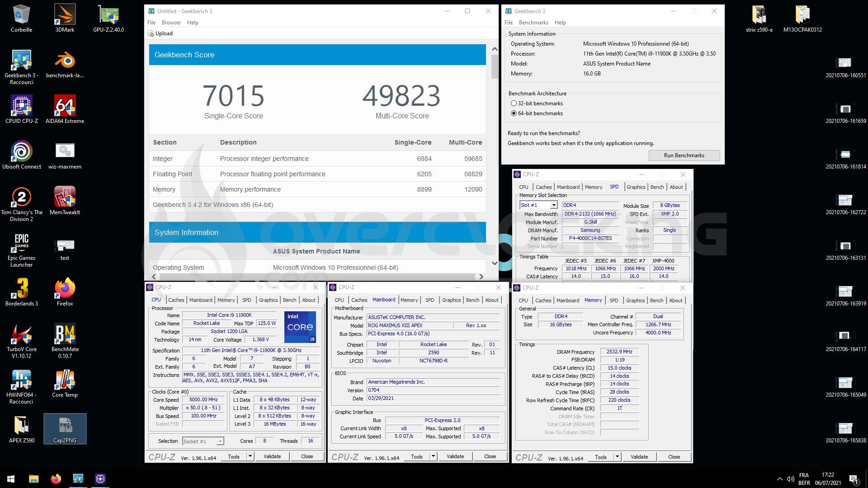Switch to Caches tab in CPU window
Viewport: 868px width, 488px height.
[176, 300]
